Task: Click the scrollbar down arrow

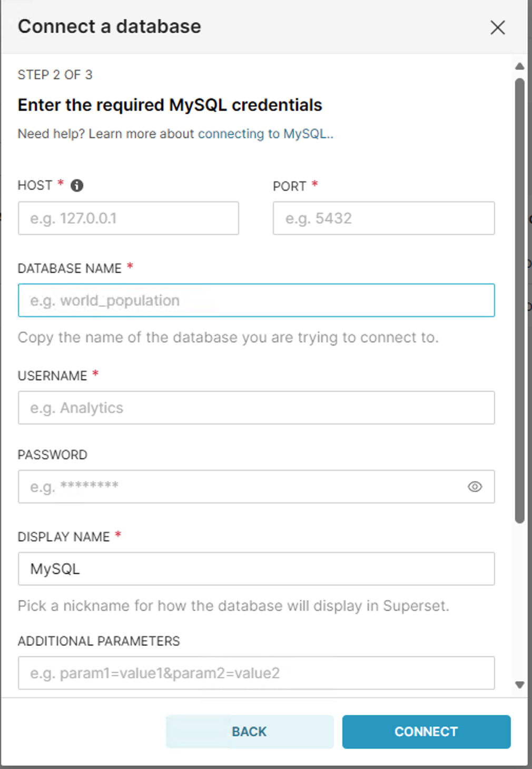Action: (520, 685)
